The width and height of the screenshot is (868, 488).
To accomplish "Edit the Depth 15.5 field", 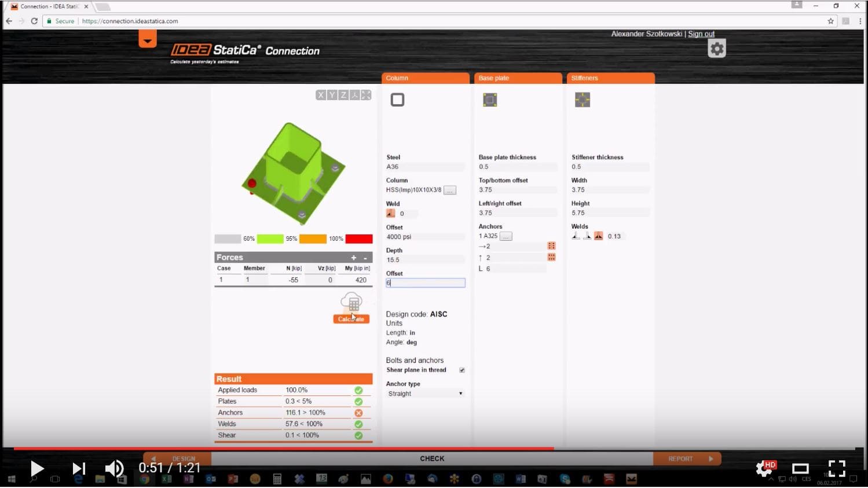I will point(426,260).
